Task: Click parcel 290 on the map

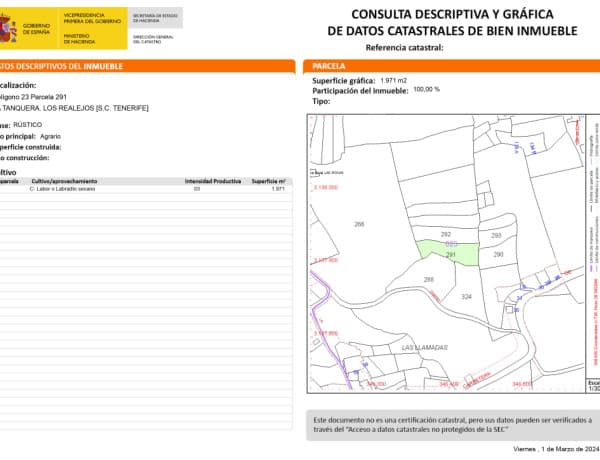Action: coord(498,254)
